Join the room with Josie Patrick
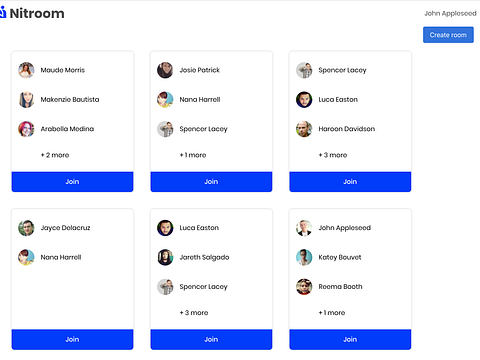Image resolution: width=480 pixels, height=360 pixels. 211,182
